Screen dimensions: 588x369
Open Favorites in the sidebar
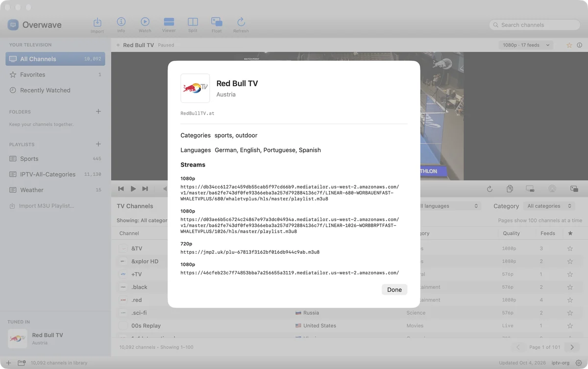point(55,74)
